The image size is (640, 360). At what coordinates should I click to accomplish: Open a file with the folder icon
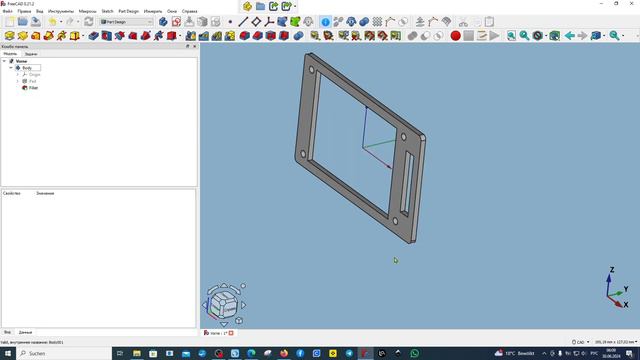point(22,22)
